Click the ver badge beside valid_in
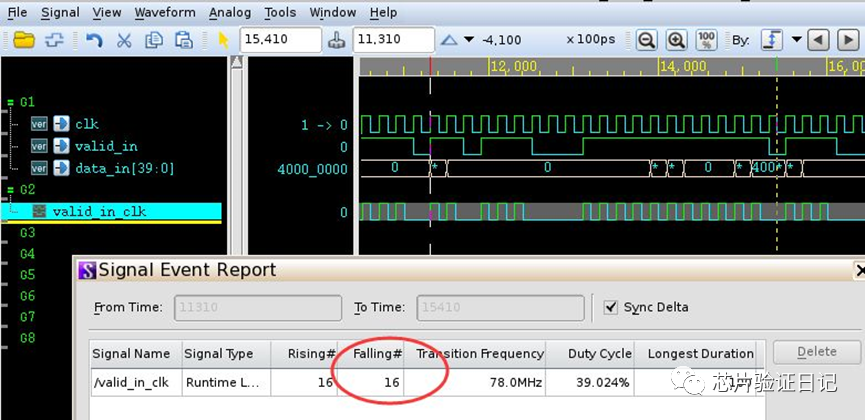Screen dimensions: 865x420 point(39,146)
